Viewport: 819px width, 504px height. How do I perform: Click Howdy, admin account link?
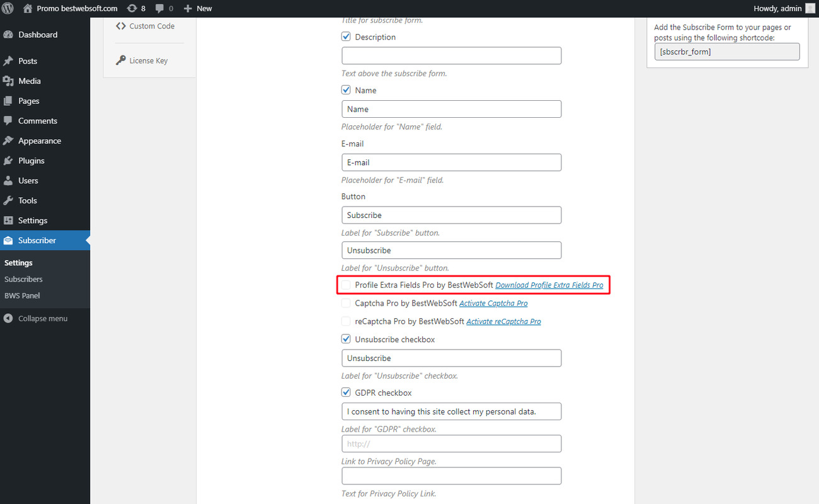pos(784,8)
